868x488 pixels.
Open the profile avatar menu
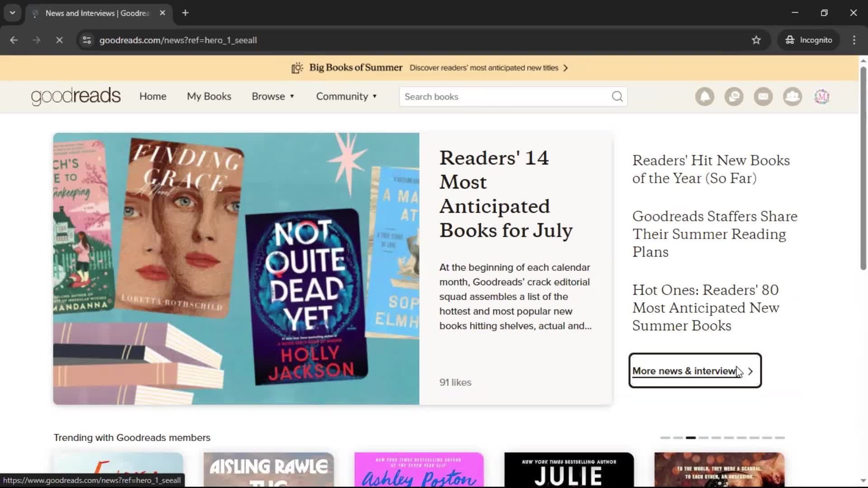822,97
